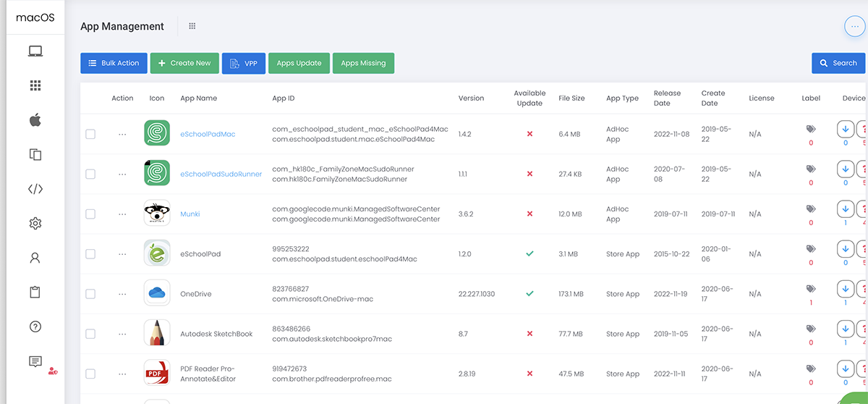Click the download arrow icon for eSchoolPadMac

click(845, 129)
